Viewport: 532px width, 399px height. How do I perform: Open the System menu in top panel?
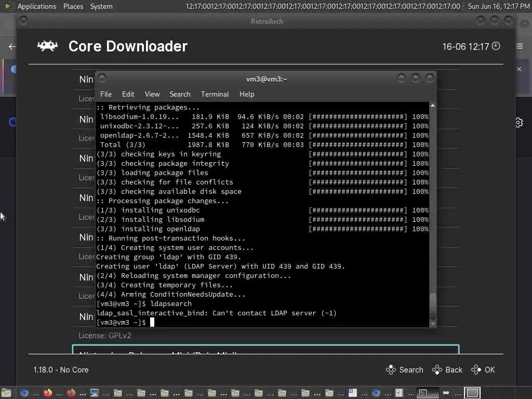pos(101,6)
